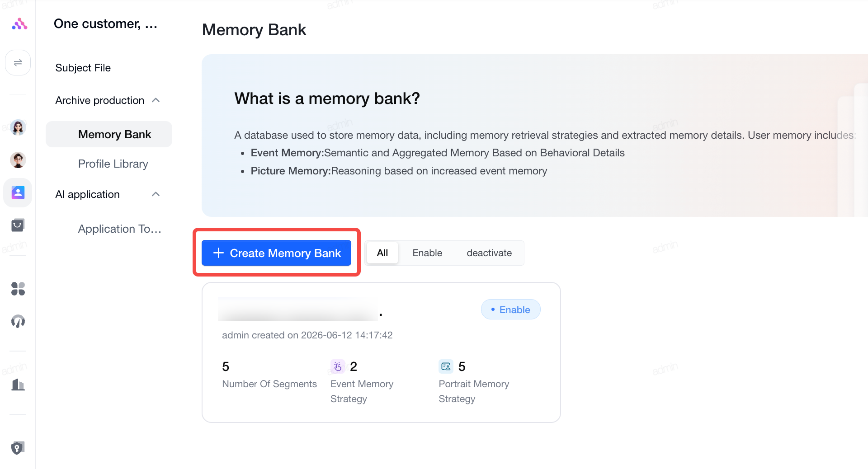Open the four-dots apps grid icon
The width and height of the screenshot is (868, 469).
(x=18, y=289)
